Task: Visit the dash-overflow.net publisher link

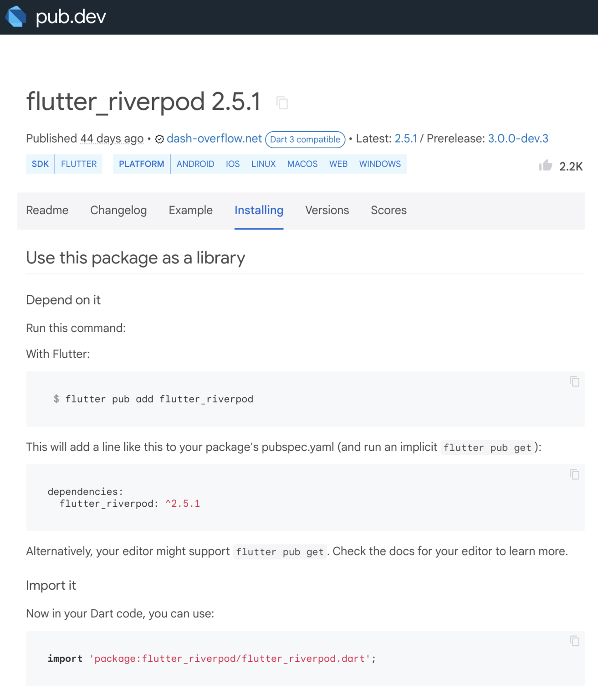Action: coord(214,138)
